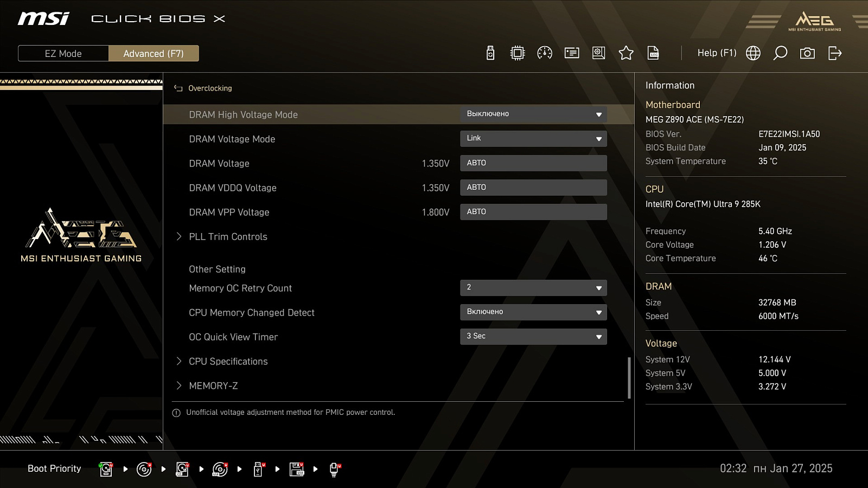This screenshot has height=488, width=868.
Task: Open search with the magnifier icon
Action: click(780, 53)
